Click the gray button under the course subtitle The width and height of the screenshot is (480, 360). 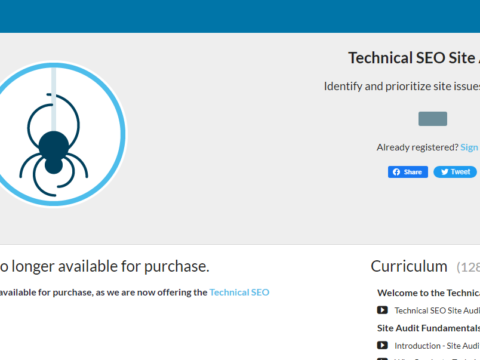tap(433, 119)
